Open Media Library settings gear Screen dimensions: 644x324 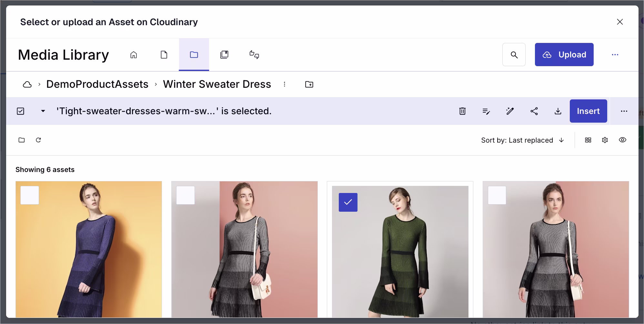(x=605, y=140)
